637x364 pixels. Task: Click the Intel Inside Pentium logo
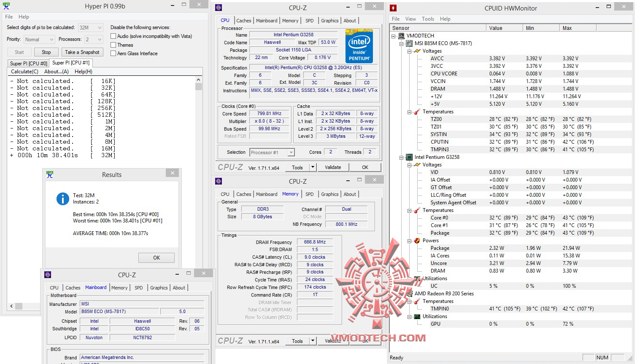[x=359, y=46]
